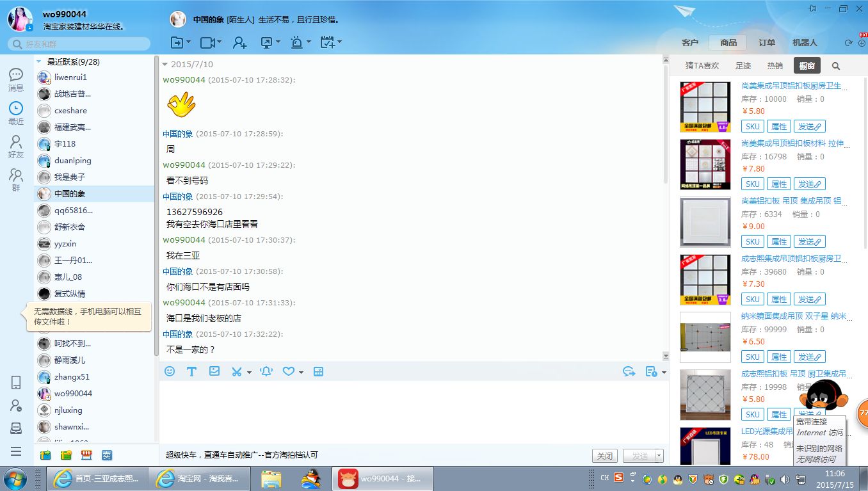
Task: Expand the remote desktop dropdown arrow
Action: click(278, 42)
